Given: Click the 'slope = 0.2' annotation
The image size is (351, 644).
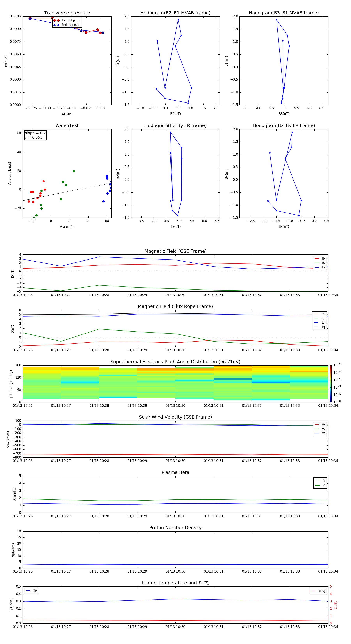Looking at the screenshot, I should pos(35,133).
